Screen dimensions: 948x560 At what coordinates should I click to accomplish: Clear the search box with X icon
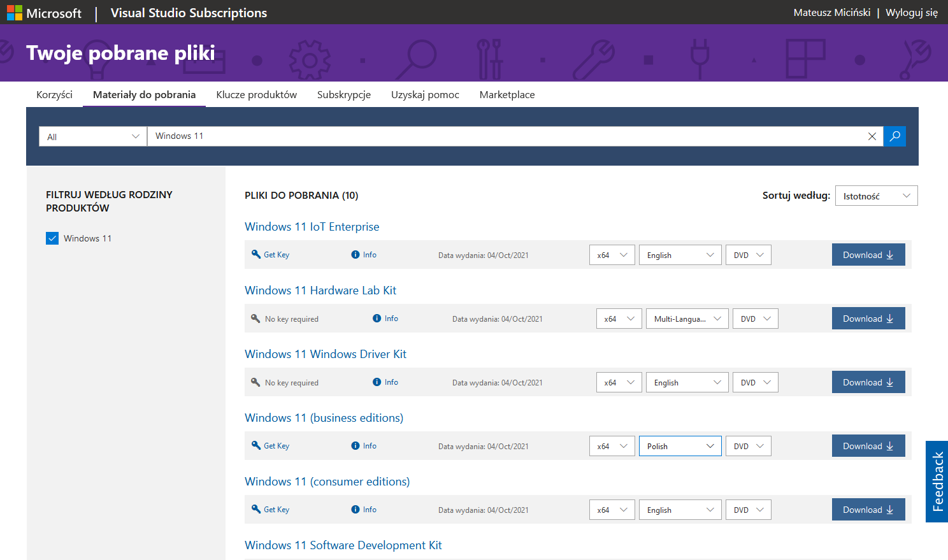click(x=872, y=136)
